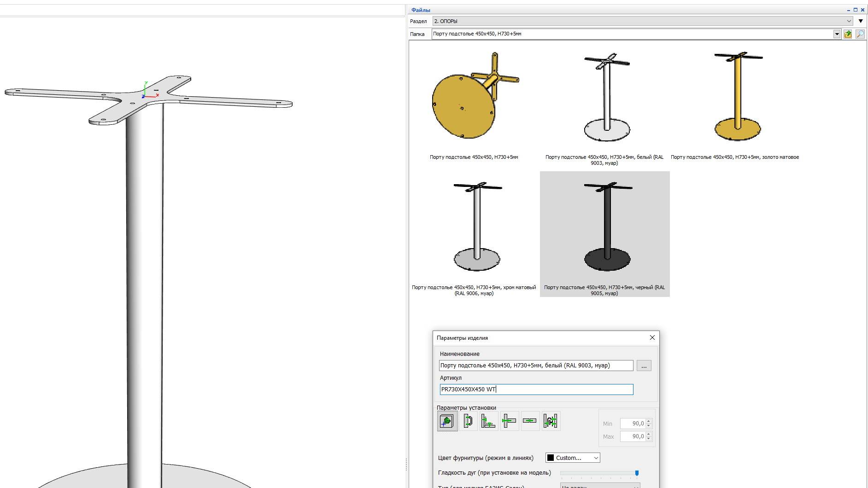
Task: Expand the Папка folder dropdown arrow
Action: [x=837, y=34]
